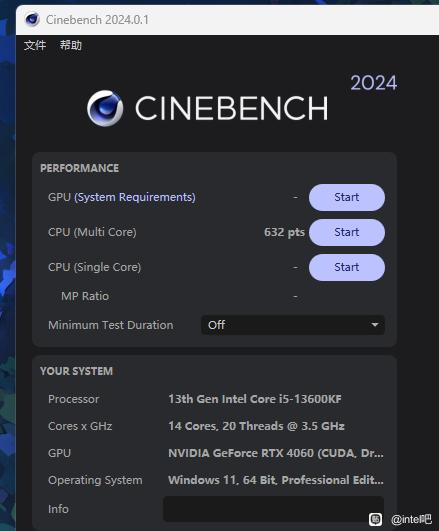This screenshot has height=531, width=439.
Task: Click the 14 Cores, 20 Threads value
Action: point(256,426)
